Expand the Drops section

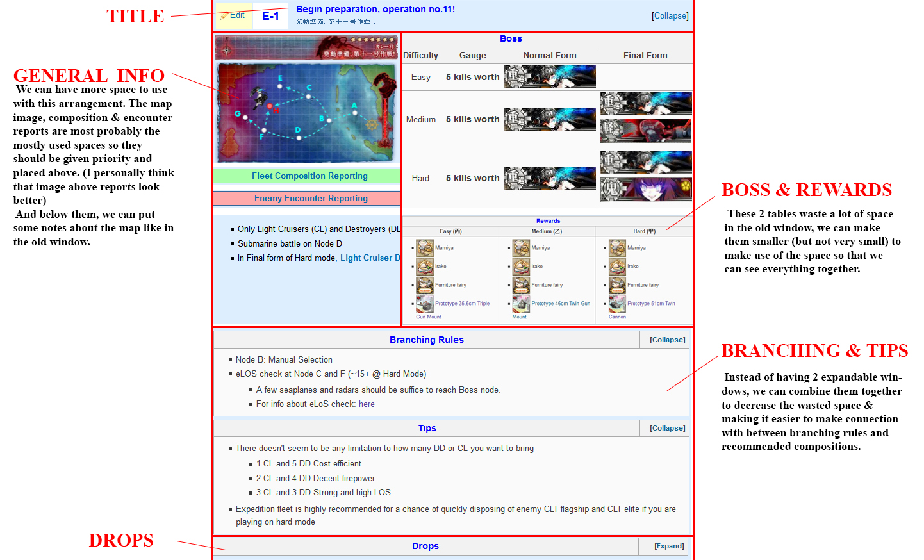pos(668,546)
